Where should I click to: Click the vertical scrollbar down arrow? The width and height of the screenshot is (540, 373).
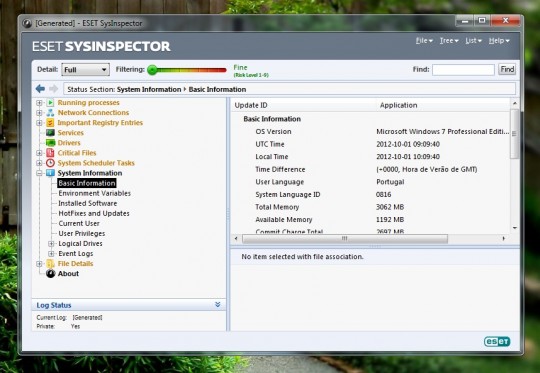pyautogui.click(x=515, y=228)
